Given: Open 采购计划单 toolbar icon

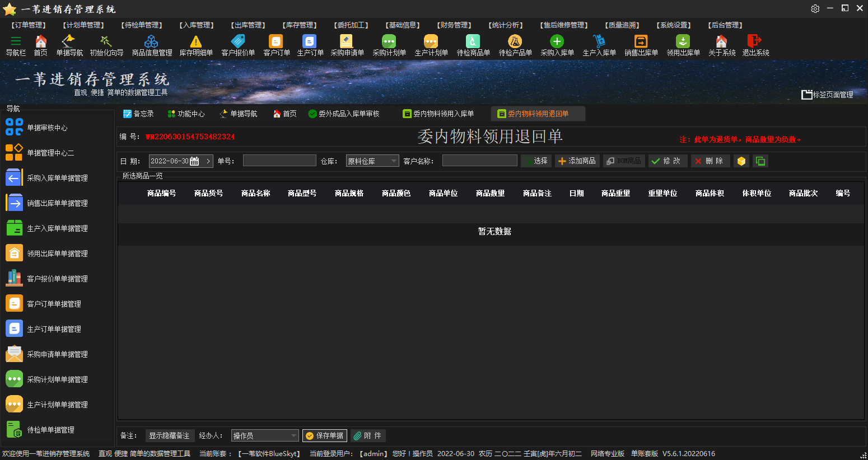Looking at the screenshot, I should pos(389,45).
